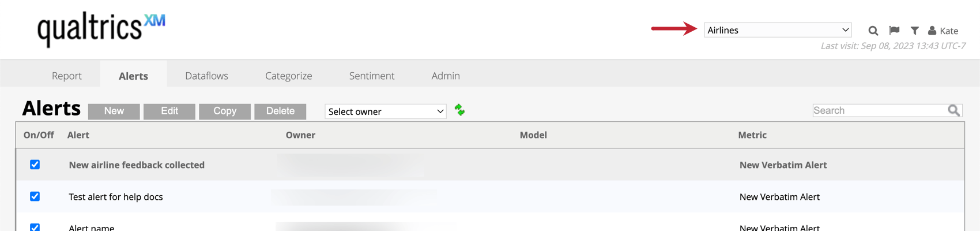Open the Sentiment tab

pos(372,76)
